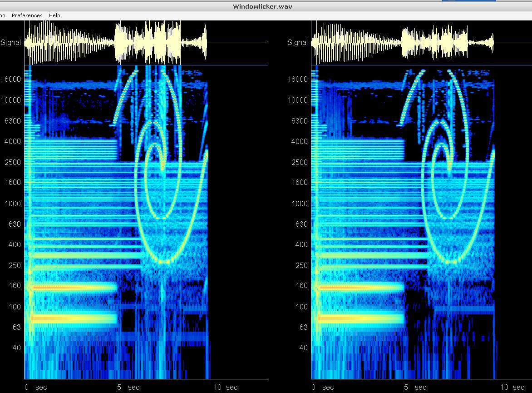Click the 40 frequency label in right panel
532x393 pixels.
coord(303,348)
